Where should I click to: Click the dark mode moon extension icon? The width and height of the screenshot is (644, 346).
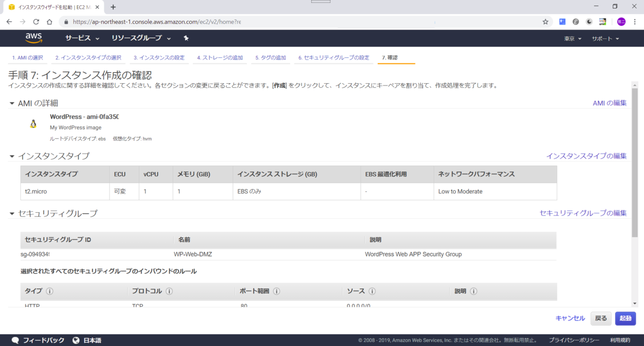588,21
